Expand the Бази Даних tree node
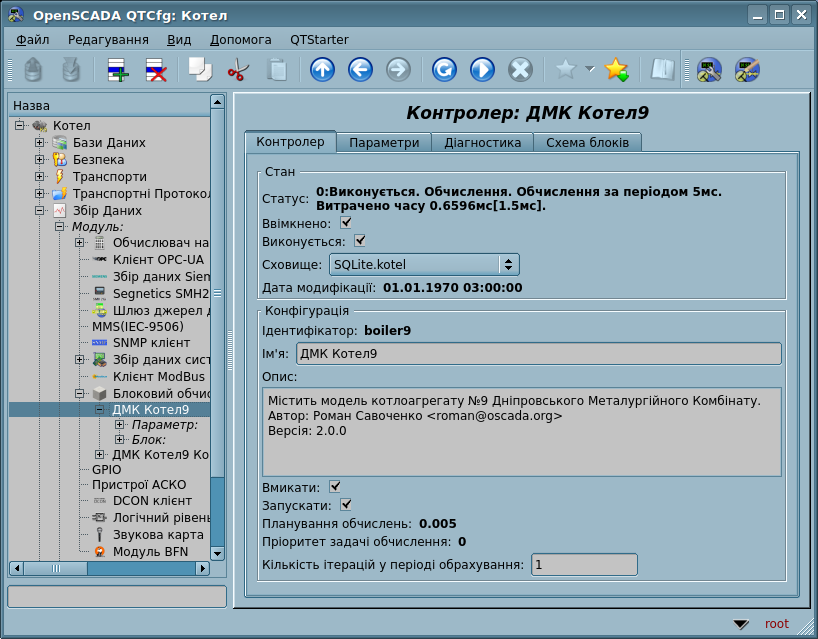This screenshot has height=639, width=818. click(x=40, y=143)
